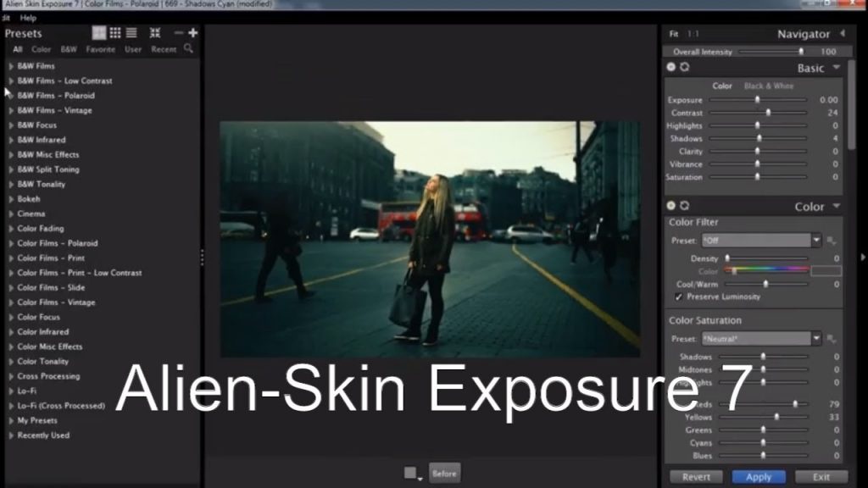
Task: Set Navigator zoom to Fit
Action: (x=674, y=34)
